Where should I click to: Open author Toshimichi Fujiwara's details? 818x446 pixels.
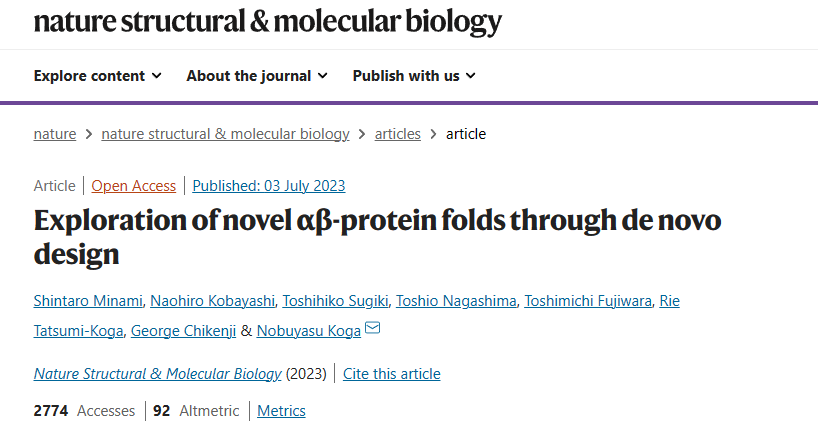(x=588, y=301)
